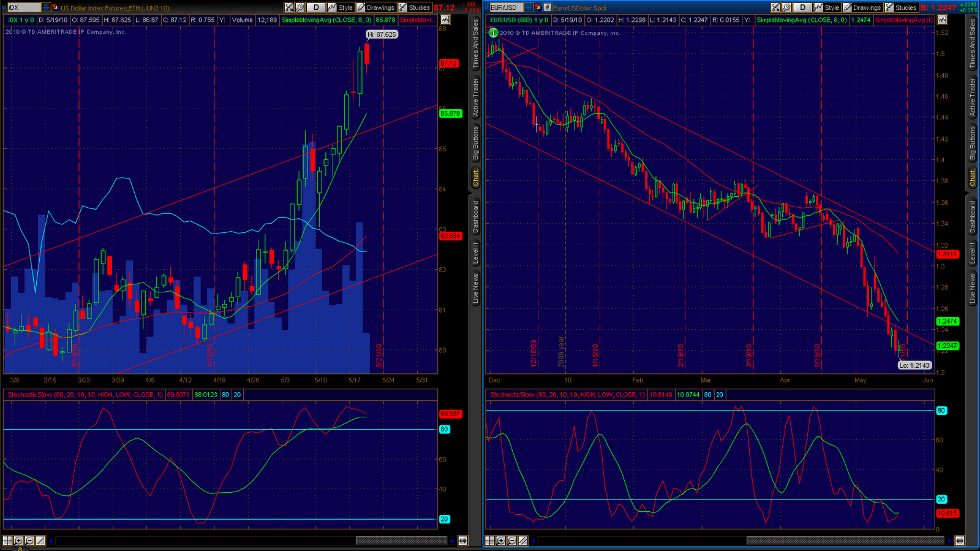Zoom out using the minus magnifier below the /DX chart
This screenshot has height=551, width=980.
(29, 541)
